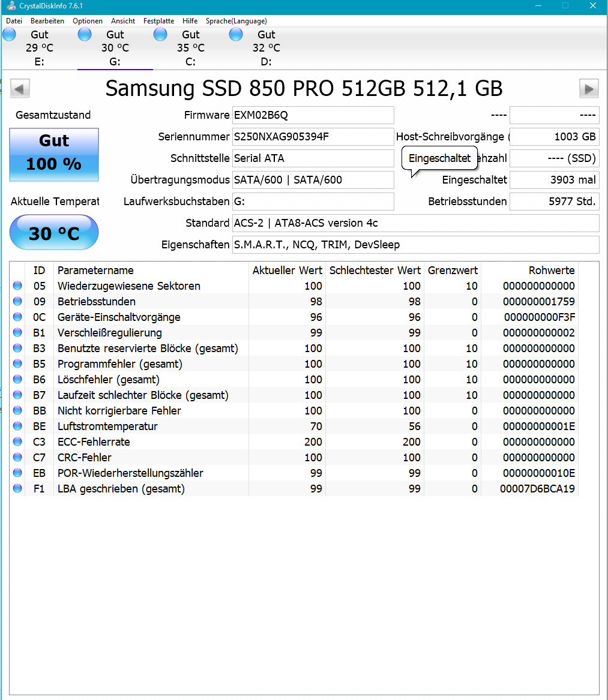Click the Grenzwert column header
This screenshot has height=700, width=608.
click(x=453, y=271)
